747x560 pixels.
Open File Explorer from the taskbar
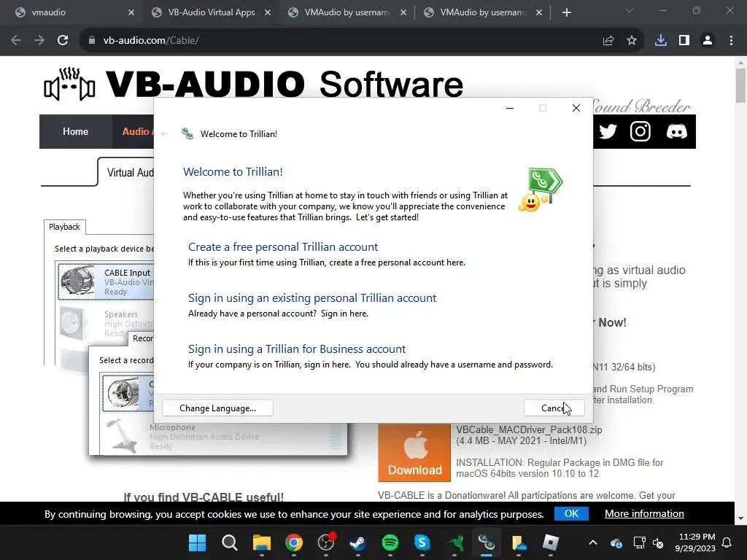pos(262,542)
